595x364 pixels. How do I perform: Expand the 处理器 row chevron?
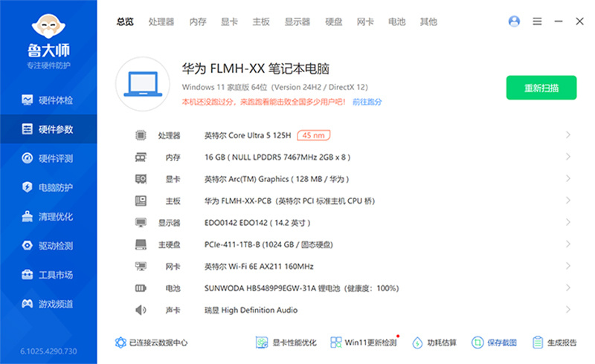(x=568, y=134)
